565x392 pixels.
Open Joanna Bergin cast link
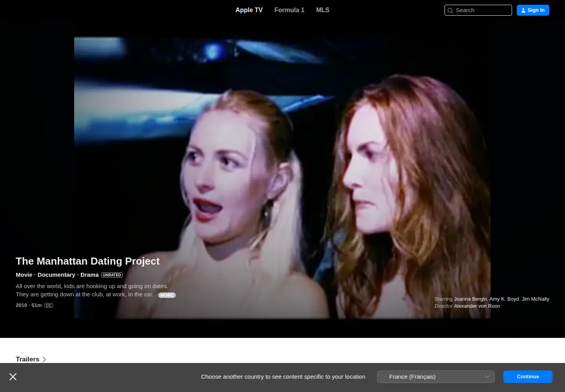(470, 299)
